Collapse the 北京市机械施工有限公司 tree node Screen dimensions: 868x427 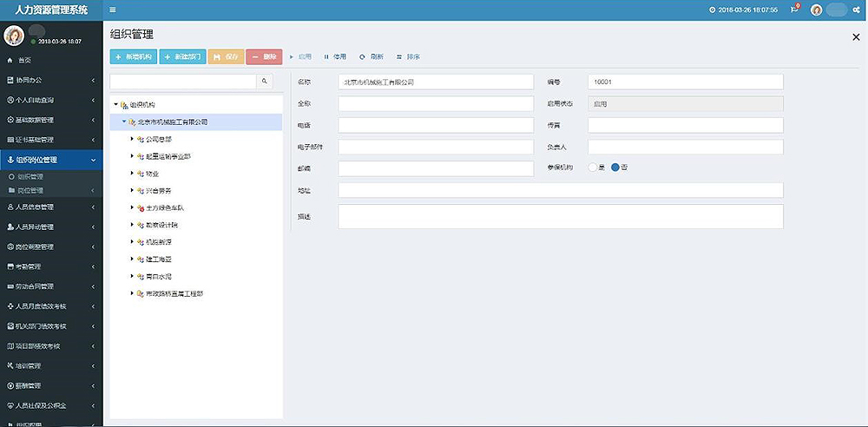124,122
